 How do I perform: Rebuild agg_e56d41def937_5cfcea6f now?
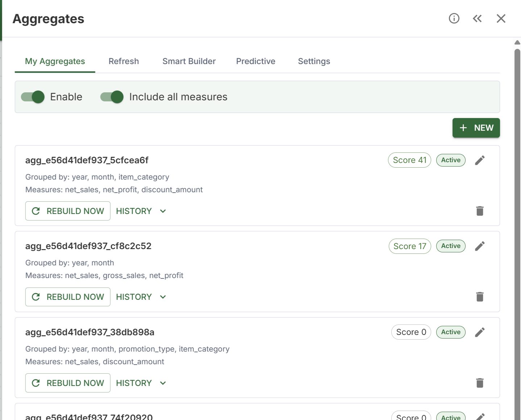[x=68, y=211]
